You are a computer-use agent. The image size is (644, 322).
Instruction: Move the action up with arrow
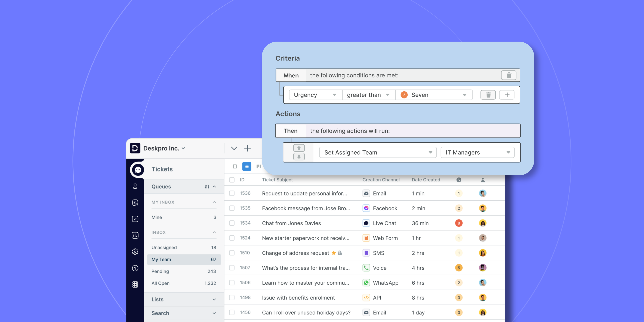point(299,148)
